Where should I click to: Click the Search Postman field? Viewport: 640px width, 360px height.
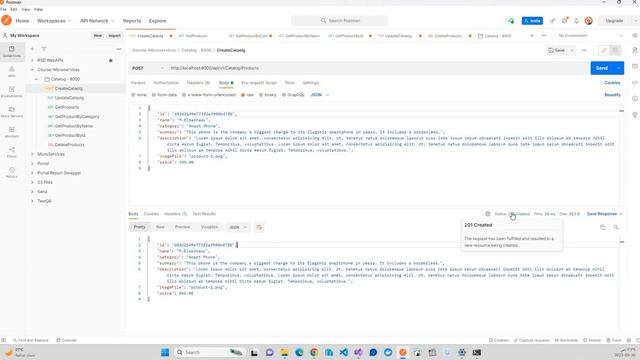[340, 20]
